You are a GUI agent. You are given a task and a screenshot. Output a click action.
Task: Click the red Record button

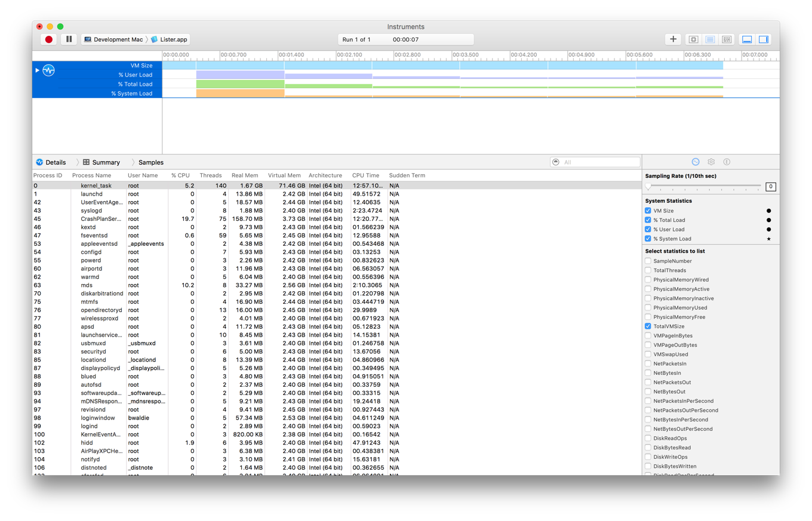(x=49, y=39)
